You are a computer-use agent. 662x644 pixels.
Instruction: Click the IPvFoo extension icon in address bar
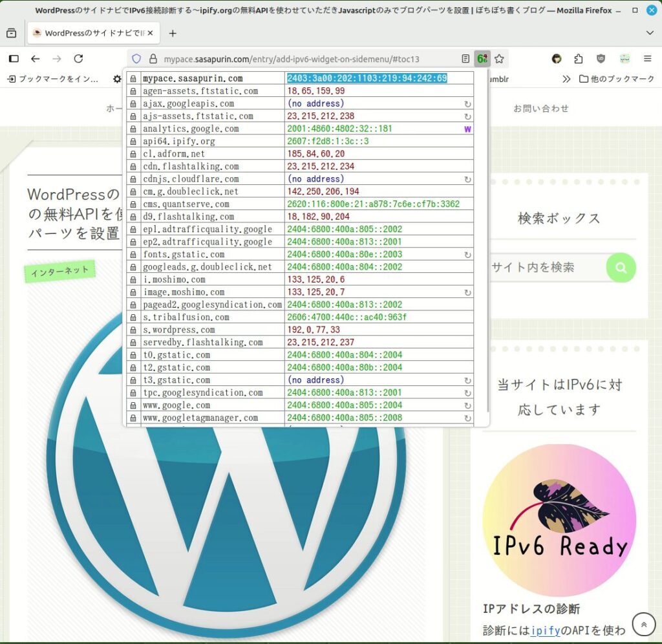[482, 59]
